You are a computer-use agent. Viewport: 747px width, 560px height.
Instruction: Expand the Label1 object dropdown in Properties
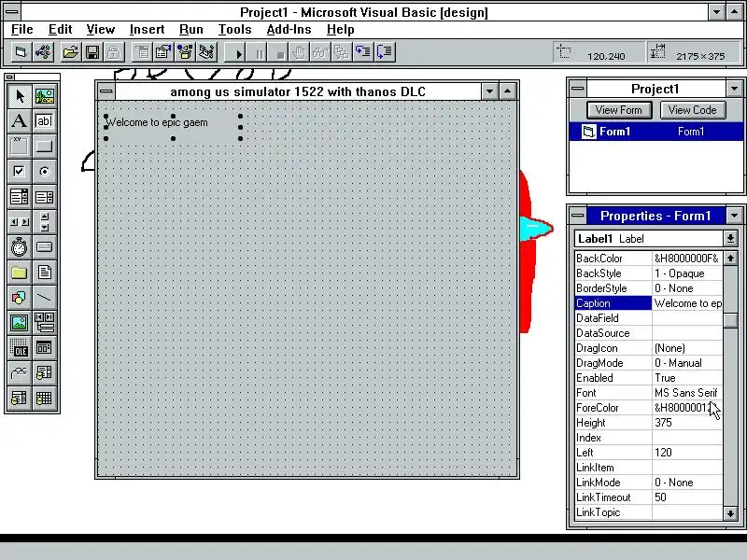tap(730, 239)
